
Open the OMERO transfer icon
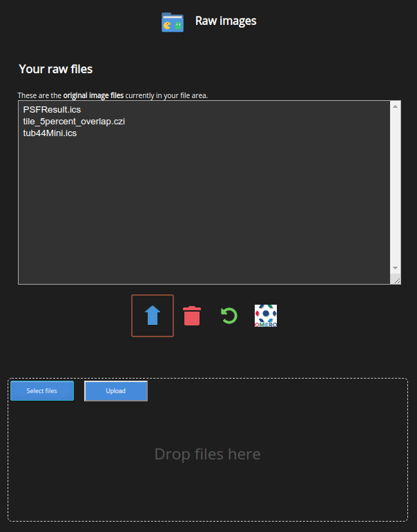point(266,316)
